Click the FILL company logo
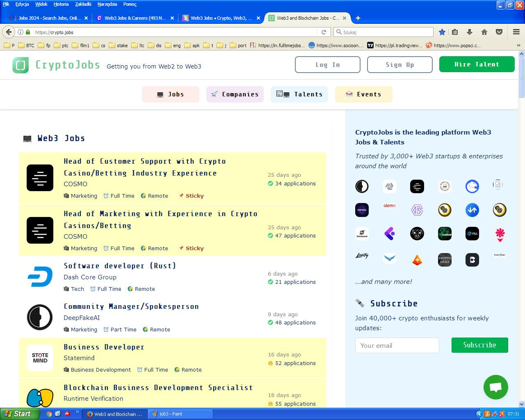This screenshot has height=420, width=525. click(x=472, y=234)
